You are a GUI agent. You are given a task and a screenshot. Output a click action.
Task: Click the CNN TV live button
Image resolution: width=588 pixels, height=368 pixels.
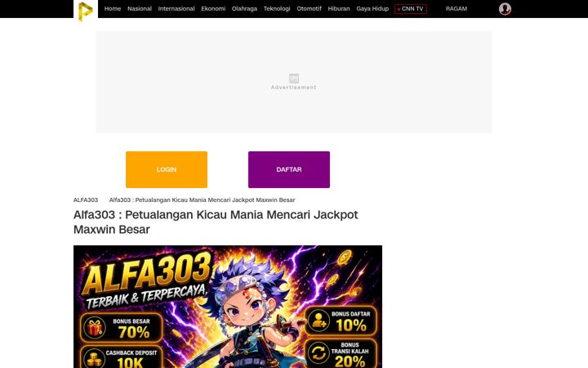point(411,9)
